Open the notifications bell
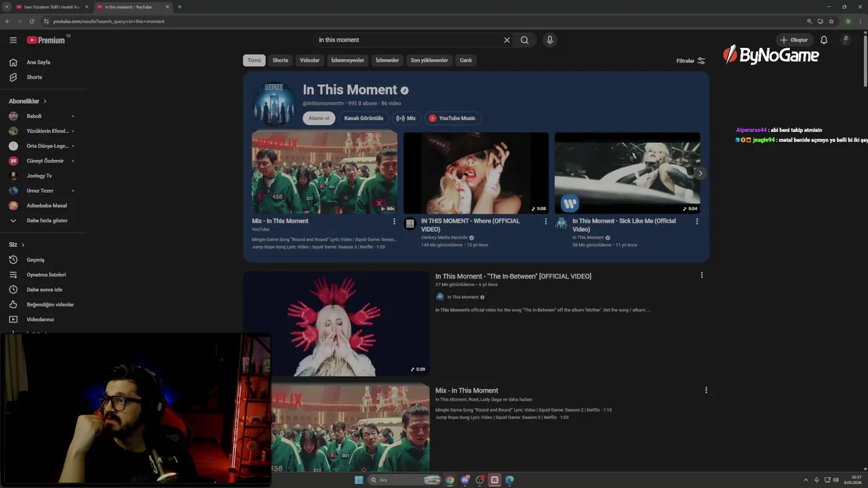Screen dimensions: 868x488 (824, 40)
